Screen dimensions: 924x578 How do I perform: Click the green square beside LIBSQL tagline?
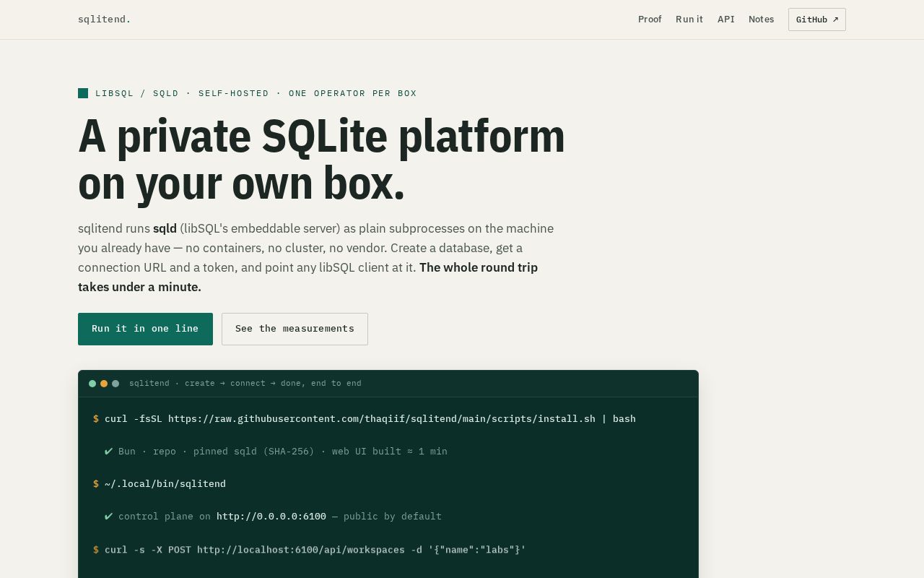click(x=83, y=93)
